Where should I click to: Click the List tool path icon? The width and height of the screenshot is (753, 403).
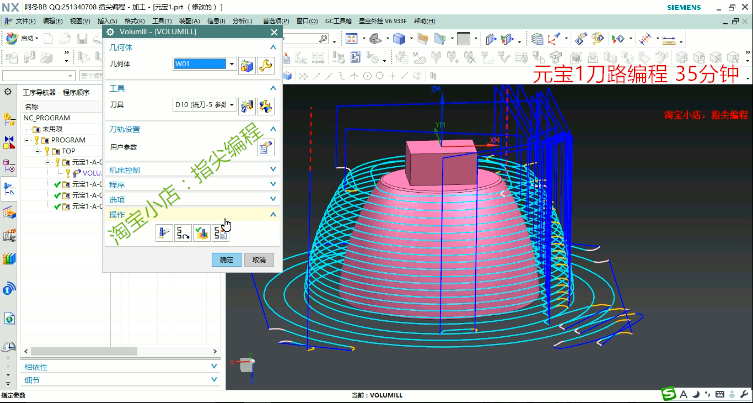[x=220, y=234]
